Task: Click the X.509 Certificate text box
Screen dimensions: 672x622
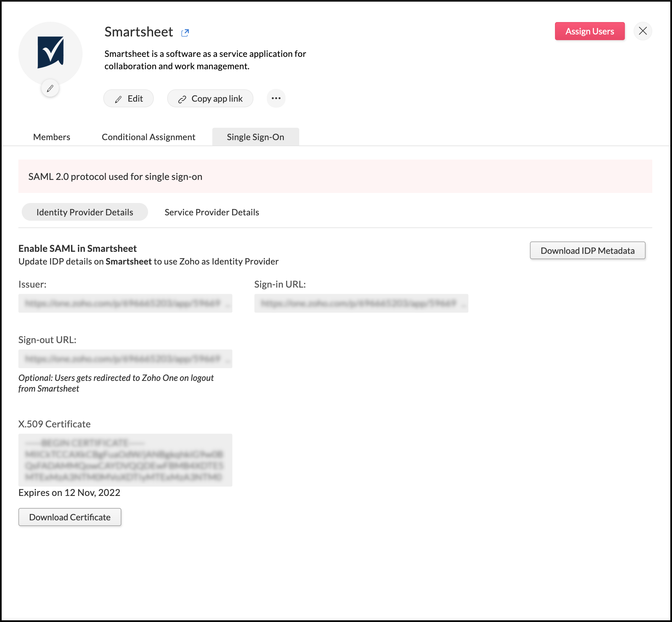Action: click(x=125, y=460)
